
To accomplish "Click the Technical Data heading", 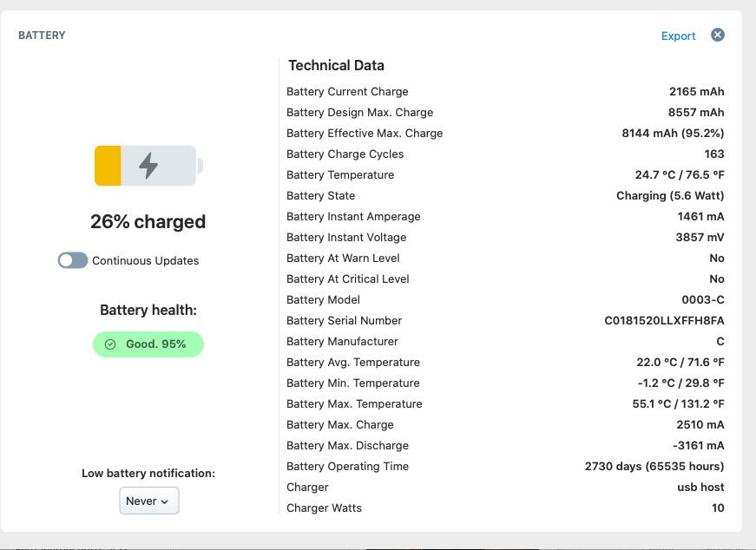I will 336,65.
